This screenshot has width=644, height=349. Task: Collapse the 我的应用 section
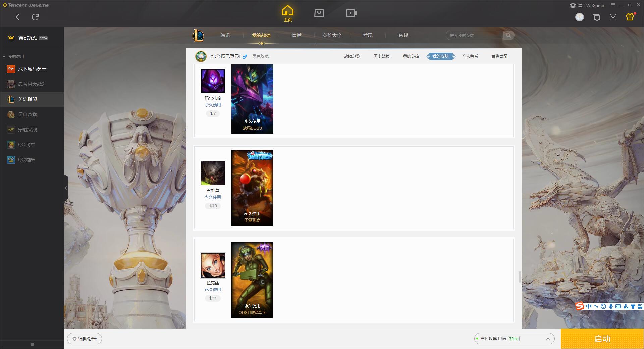(4, 57)
